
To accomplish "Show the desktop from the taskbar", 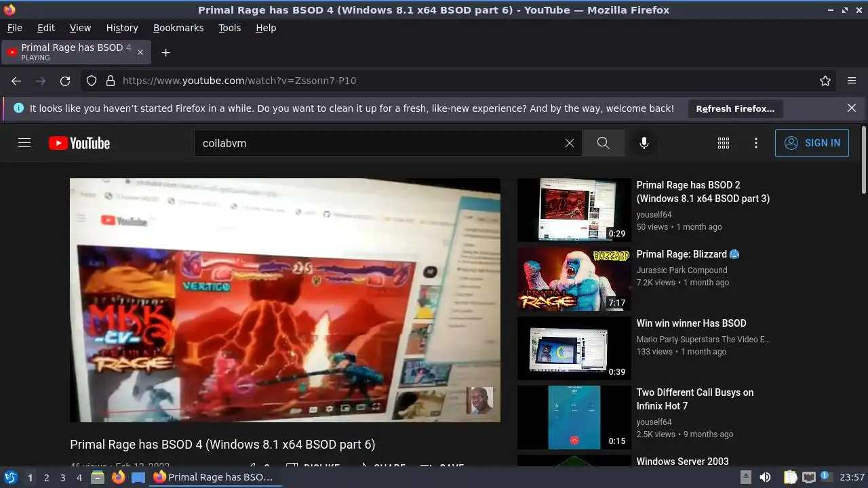I will (x=138, y=477).
